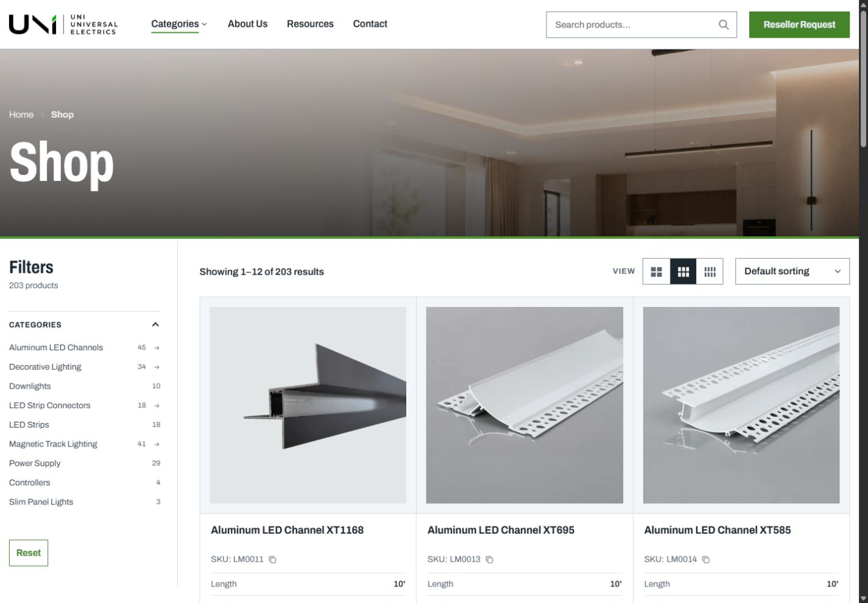Open the About Us page
The height and width of the screenshot is (603, 868).
(247, 24)
